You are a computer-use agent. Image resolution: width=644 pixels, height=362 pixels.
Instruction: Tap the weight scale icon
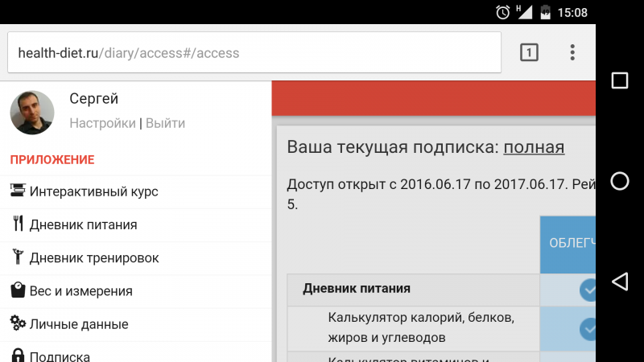click(17, 290)
